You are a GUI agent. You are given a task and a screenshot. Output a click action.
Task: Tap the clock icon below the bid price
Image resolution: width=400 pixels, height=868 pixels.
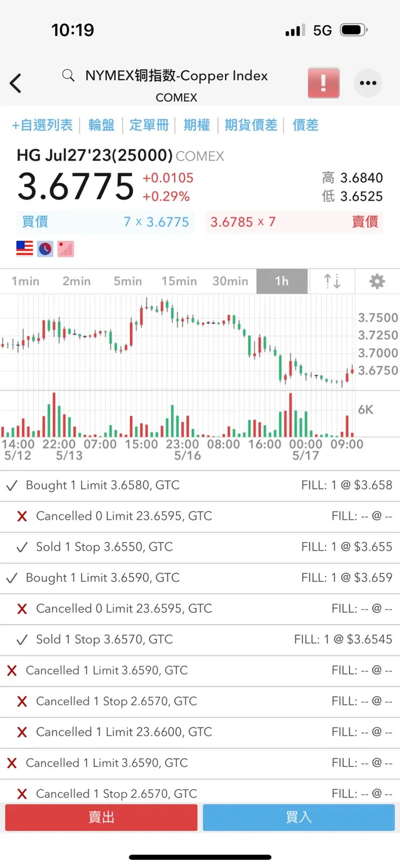(x=45, y=248)
